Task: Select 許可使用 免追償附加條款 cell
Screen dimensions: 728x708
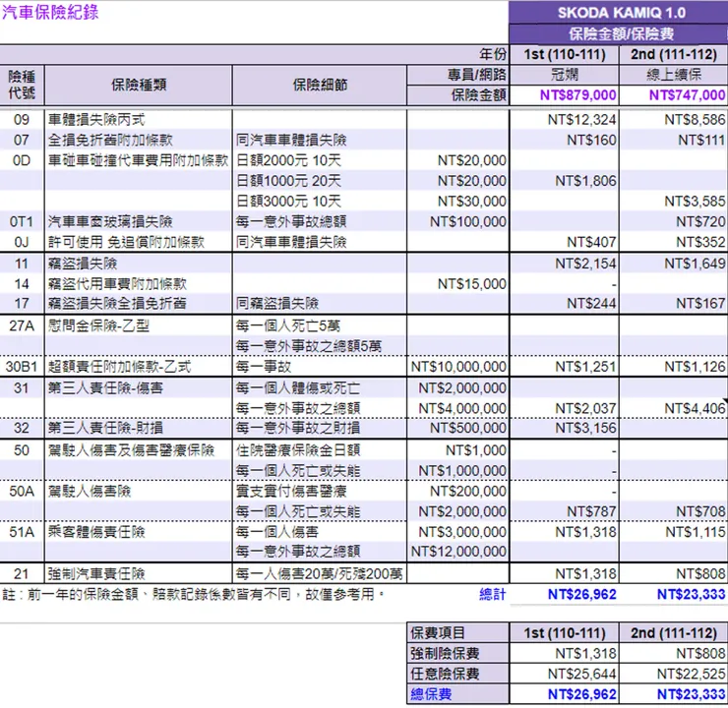Action: (139, 242)
